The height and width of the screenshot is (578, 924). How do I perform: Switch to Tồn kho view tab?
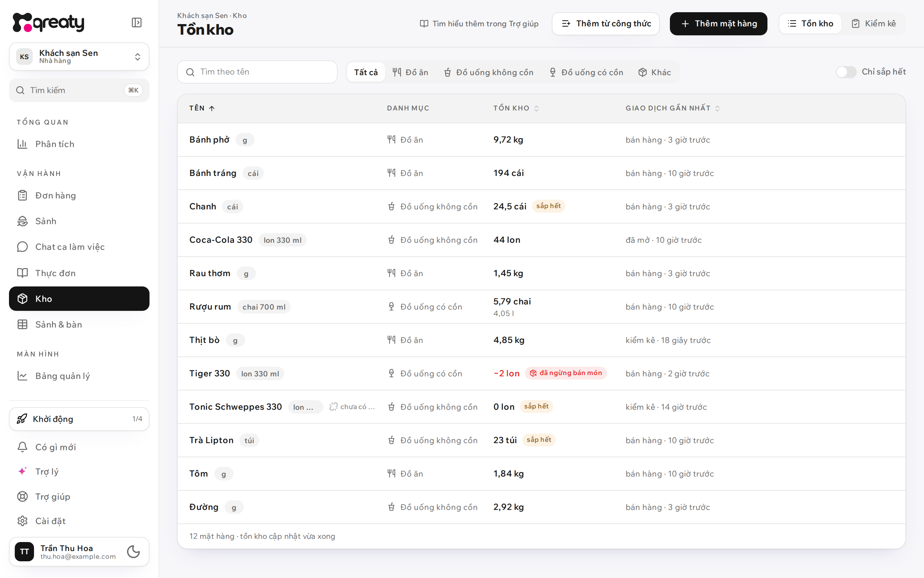(x=810, y=24)
